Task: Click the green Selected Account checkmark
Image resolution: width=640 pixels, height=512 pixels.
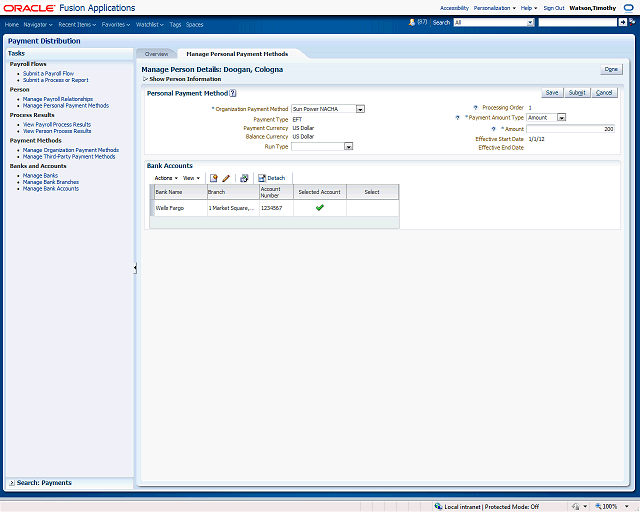Action: (320, 208)
